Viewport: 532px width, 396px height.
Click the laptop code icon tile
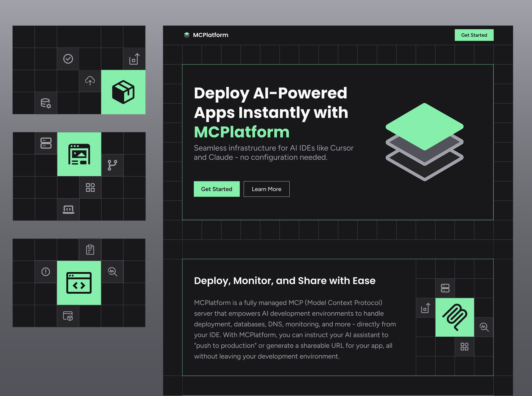coord(68,210)
